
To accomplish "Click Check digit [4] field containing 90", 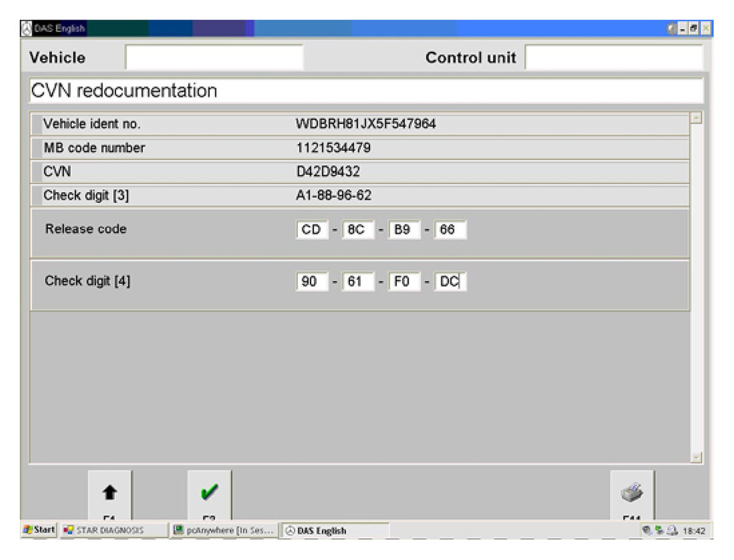I will point(311,282).
